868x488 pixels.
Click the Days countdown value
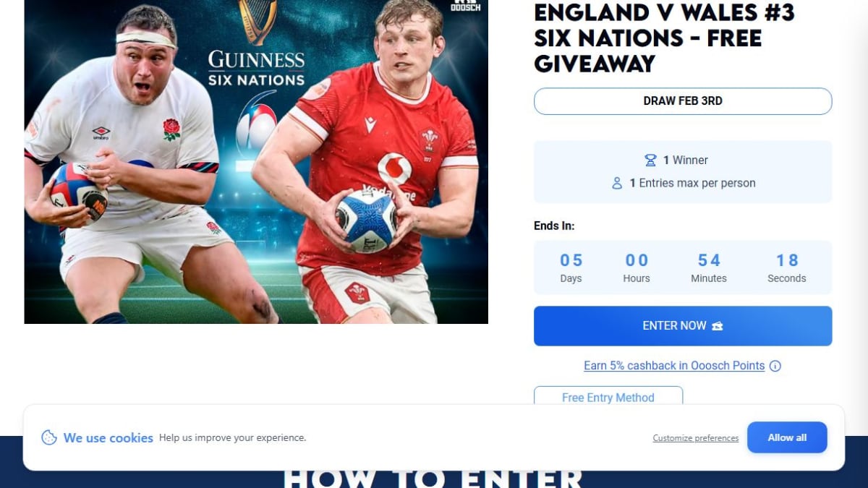pyautogui.click(x=571, y=260)
